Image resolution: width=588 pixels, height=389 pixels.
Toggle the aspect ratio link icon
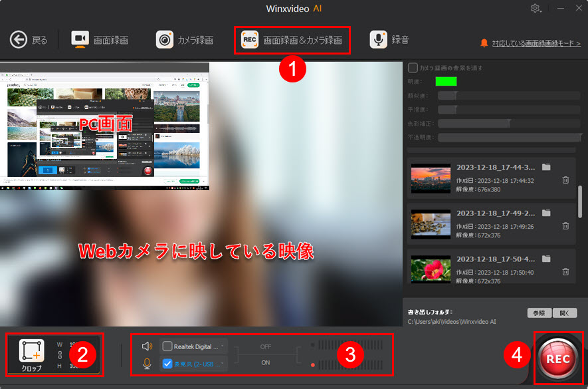click(x=60, y=355)
